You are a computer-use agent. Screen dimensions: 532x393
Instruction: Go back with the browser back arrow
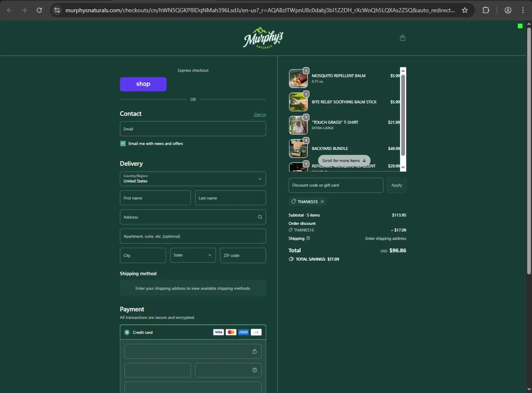pyautogui.click(x=10, y=10)
